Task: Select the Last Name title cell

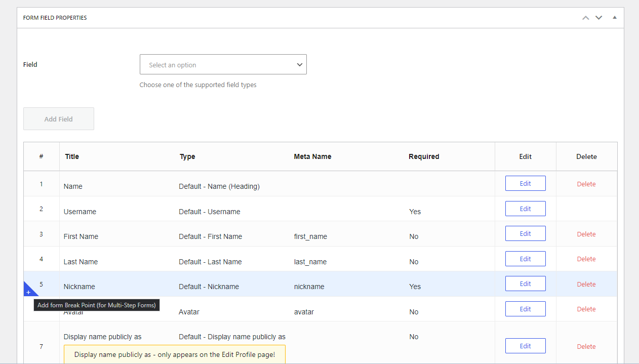Action: pyautogui.click(x=81, y=262)
